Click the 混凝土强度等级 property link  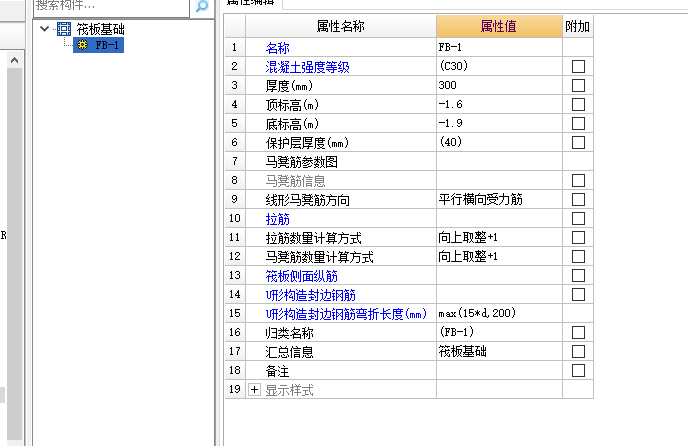pos(307,67)
